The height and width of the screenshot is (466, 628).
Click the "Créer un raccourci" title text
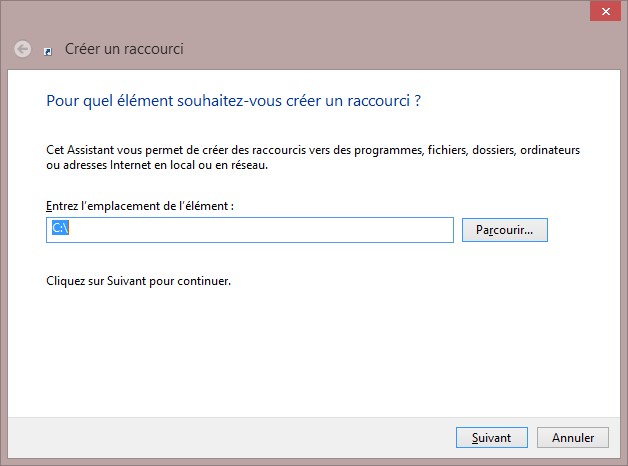pos(124,49)
